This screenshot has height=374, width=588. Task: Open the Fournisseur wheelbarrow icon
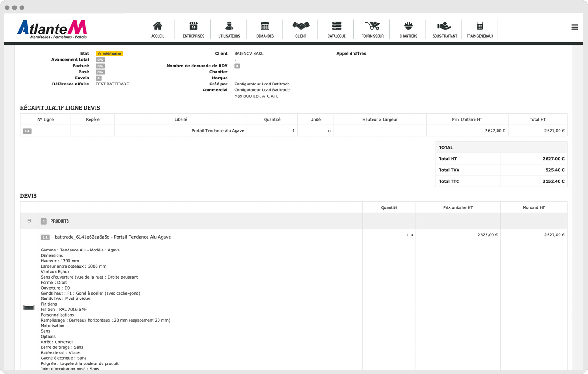point(372,26)
